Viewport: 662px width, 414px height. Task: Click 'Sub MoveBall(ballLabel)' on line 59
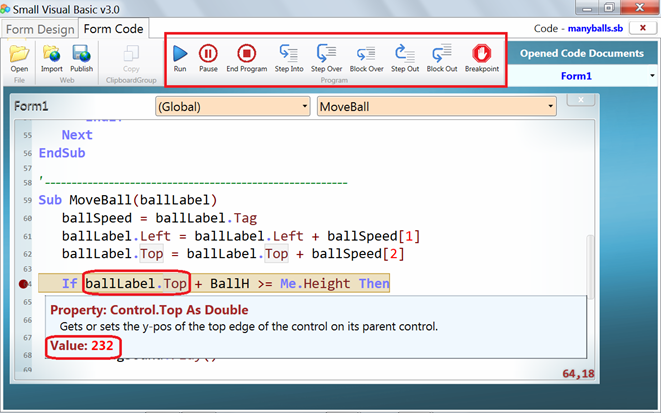pos(128,200)
